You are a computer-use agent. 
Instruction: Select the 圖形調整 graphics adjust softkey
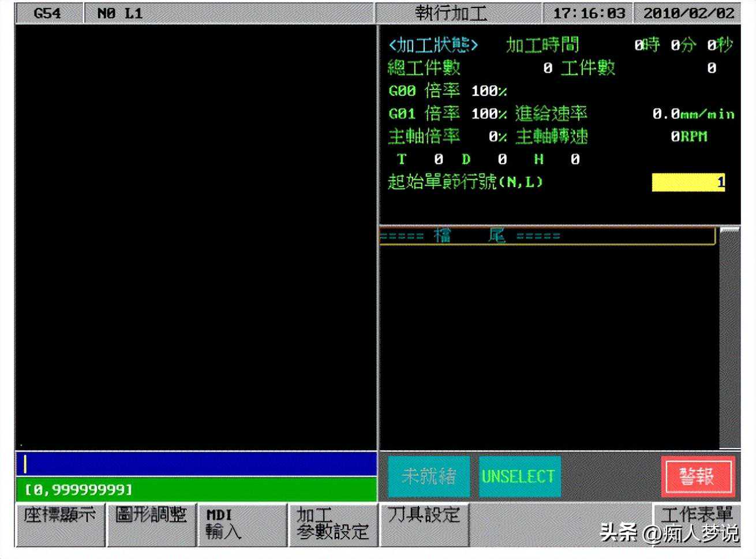[x=151, y=524]
